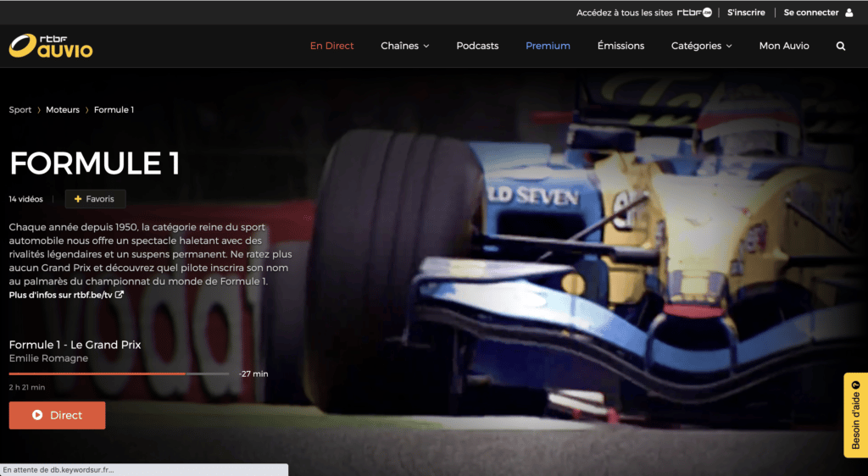Click the -27 min remaining time

(x=253, y=374)
